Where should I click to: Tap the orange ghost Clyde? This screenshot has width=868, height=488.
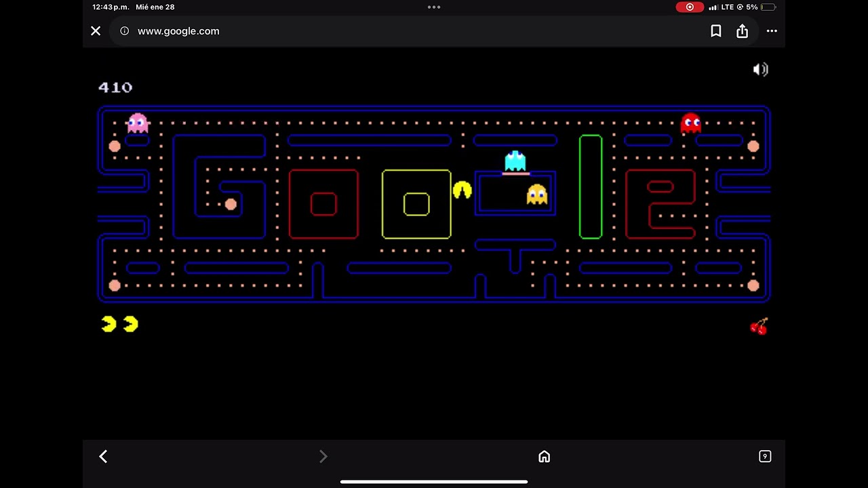click(537, 195)
